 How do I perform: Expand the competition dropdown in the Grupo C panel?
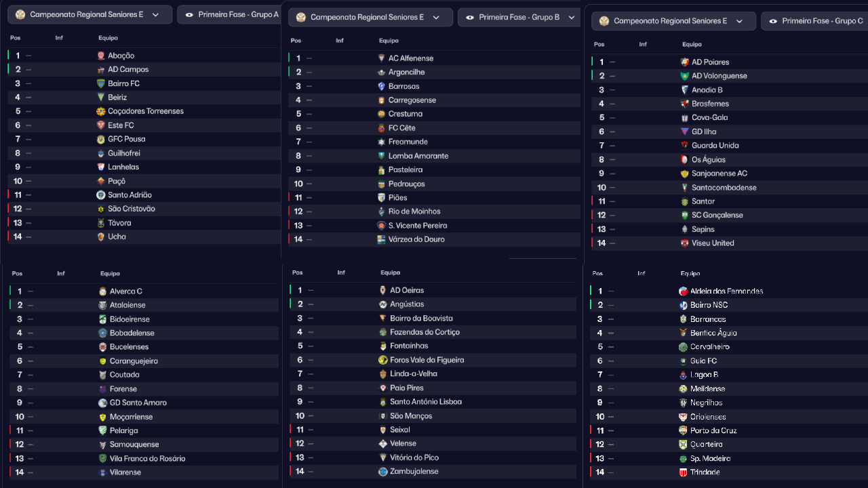(x=673, y=21)
